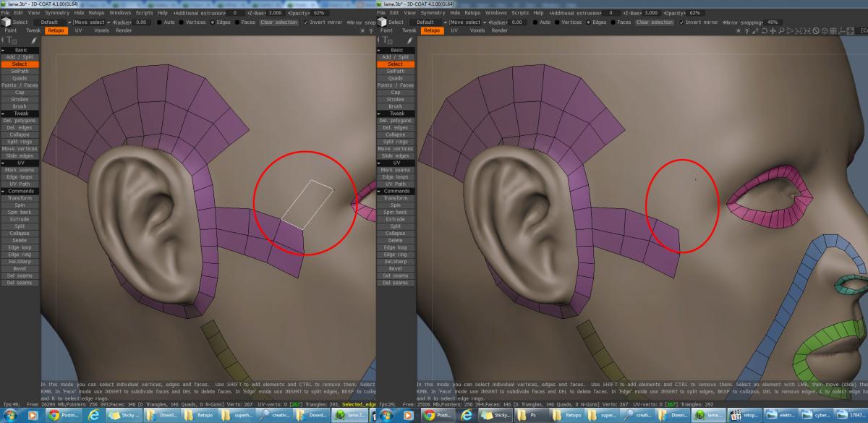The image size is (868, 423).
Task: Click the white cube icon beside Select in left window
Action: point(6,22)
